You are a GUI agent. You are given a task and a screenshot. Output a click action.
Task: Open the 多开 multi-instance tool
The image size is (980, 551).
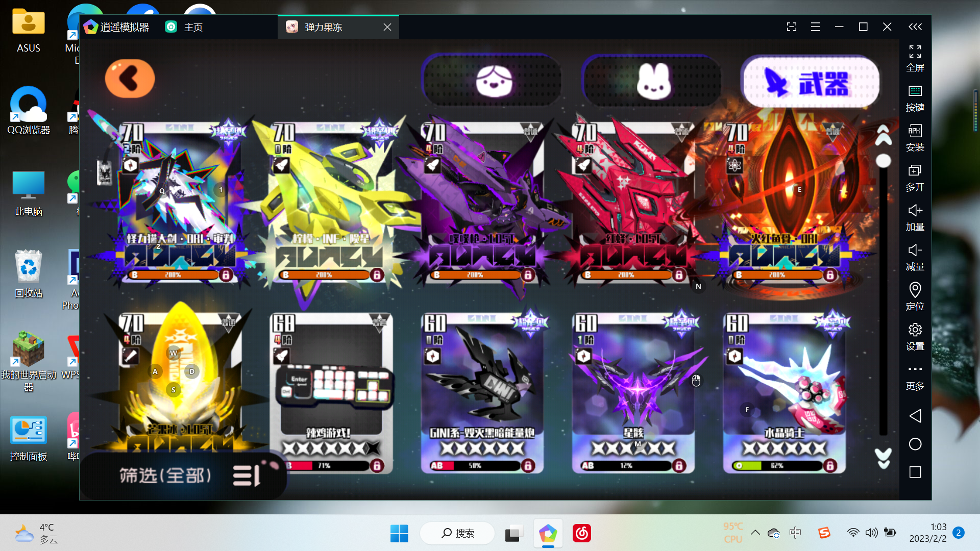click(x=915, y=178)
